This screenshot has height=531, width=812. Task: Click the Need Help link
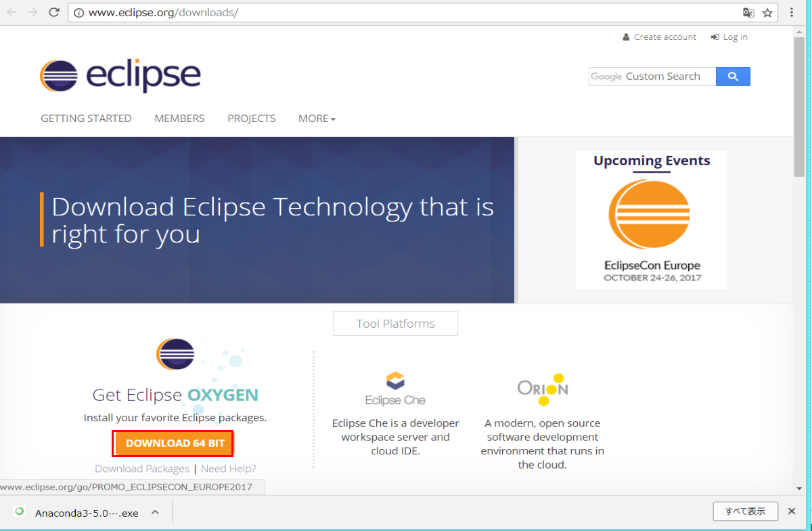228,468
